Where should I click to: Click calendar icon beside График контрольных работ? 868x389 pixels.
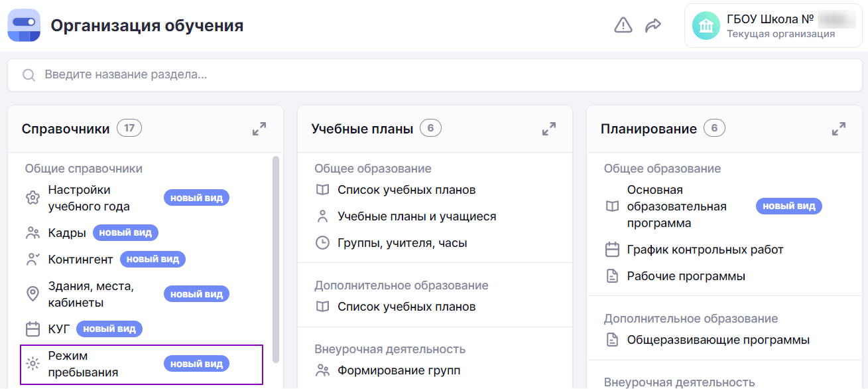[612, 250]
